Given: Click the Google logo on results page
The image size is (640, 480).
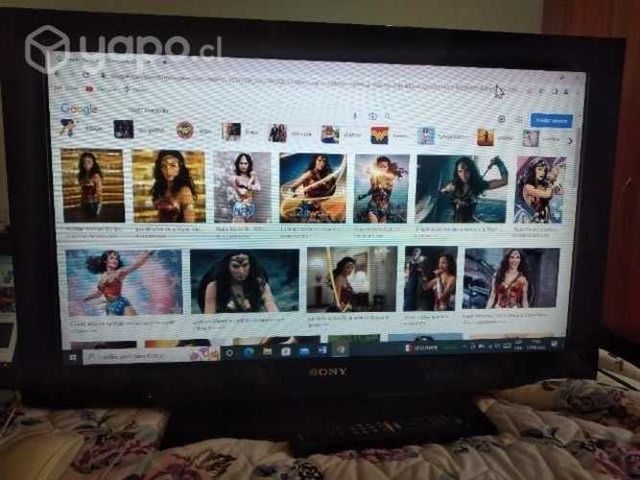Looking at the screenshot, I should point(78,109).
